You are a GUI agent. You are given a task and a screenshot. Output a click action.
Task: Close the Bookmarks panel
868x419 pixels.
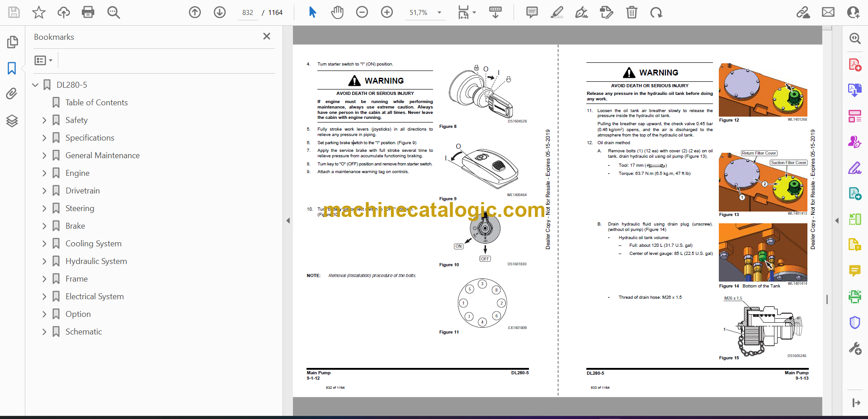tap(267, 36)
